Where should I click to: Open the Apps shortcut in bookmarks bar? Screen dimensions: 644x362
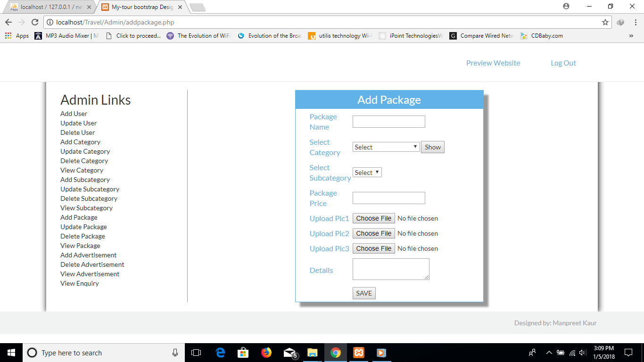[17, 36]
